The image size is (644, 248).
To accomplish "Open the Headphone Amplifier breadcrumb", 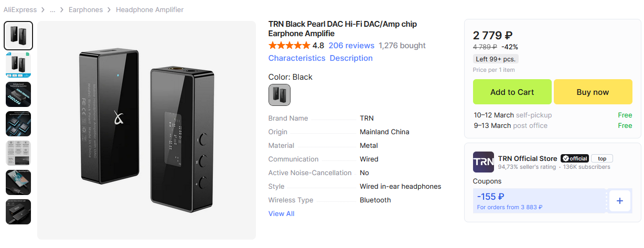I will (149, 10).
